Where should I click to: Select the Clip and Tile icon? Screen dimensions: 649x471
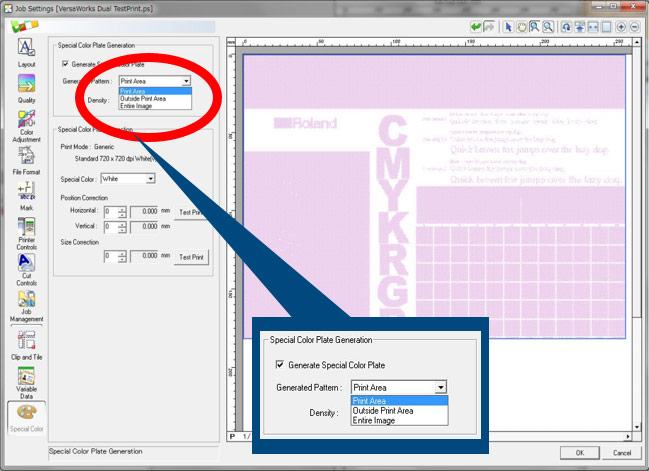click(x=26, y=345)
